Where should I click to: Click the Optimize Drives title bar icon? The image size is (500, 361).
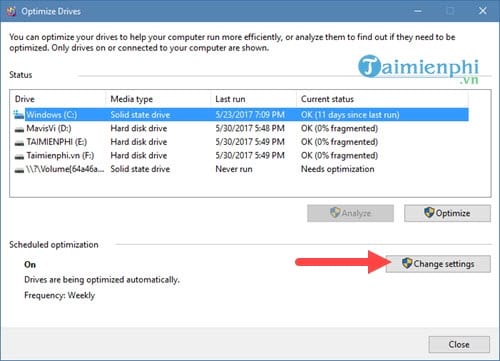click(11, 11)
